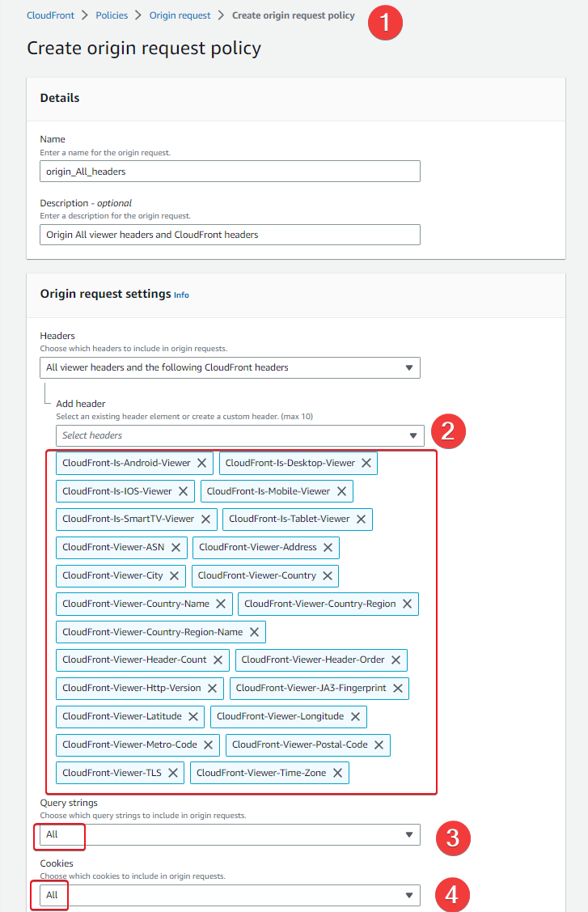The height and width of the screenshot is (912, 588).
Task: Click the CloudFront-Viewer-TLS tag label
Action: [112, 773]
